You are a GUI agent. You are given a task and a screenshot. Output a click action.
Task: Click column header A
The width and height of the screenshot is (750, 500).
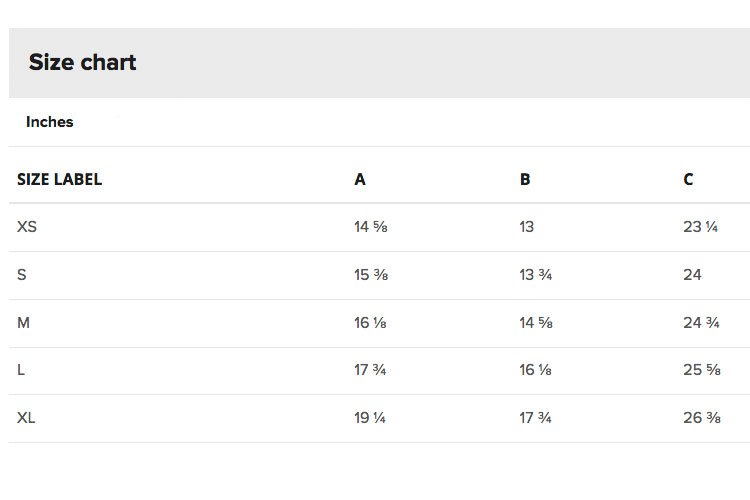point(360,179)
